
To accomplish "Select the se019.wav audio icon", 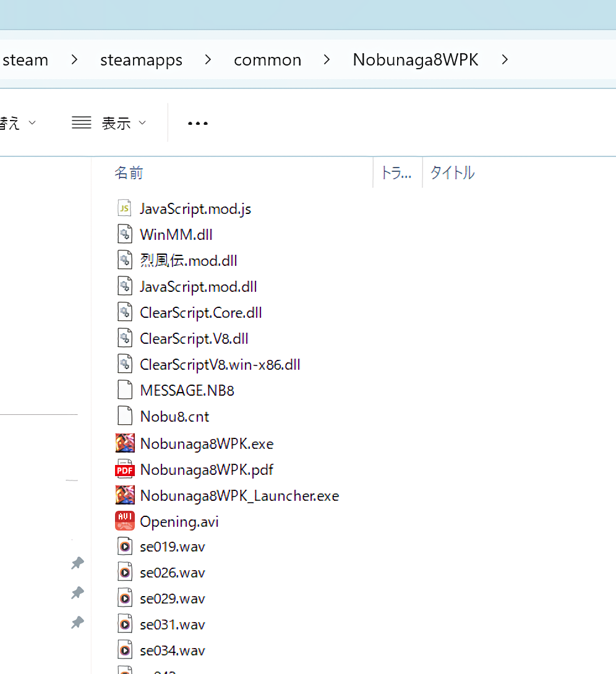I will [125, 547].
